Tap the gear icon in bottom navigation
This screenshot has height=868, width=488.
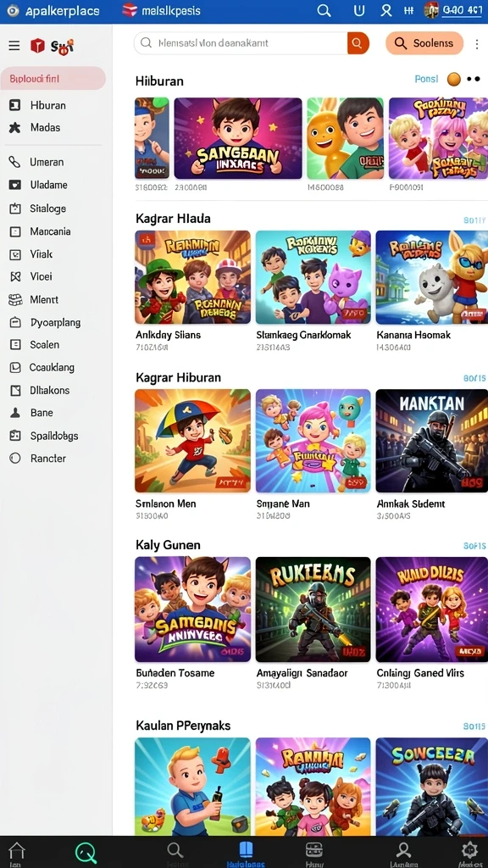click(x=469, y=849)
